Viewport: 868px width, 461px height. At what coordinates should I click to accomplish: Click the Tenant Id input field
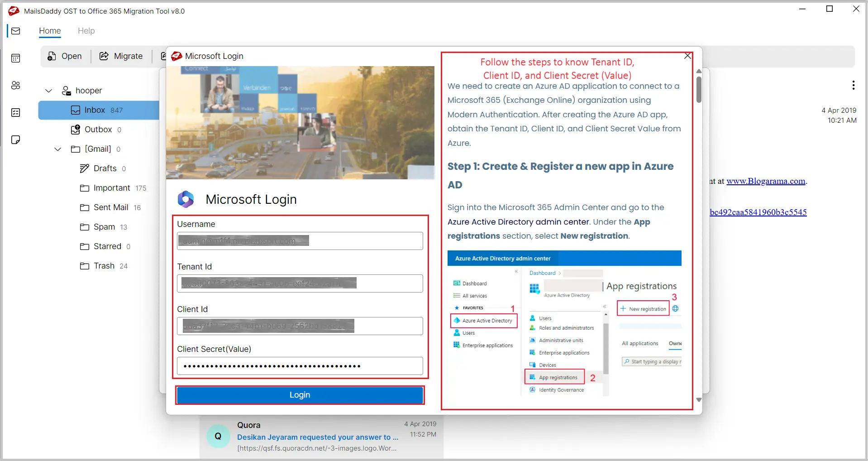pyautogui.click(x=300, y=283)
